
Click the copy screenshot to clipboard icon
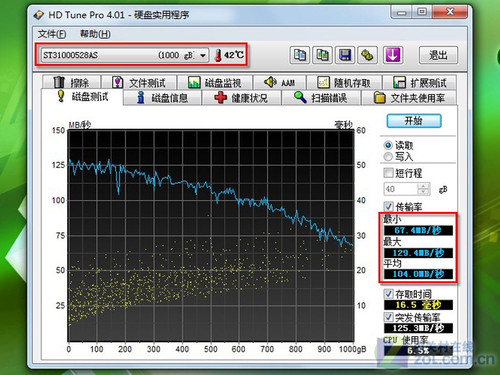tap(322, 55)
